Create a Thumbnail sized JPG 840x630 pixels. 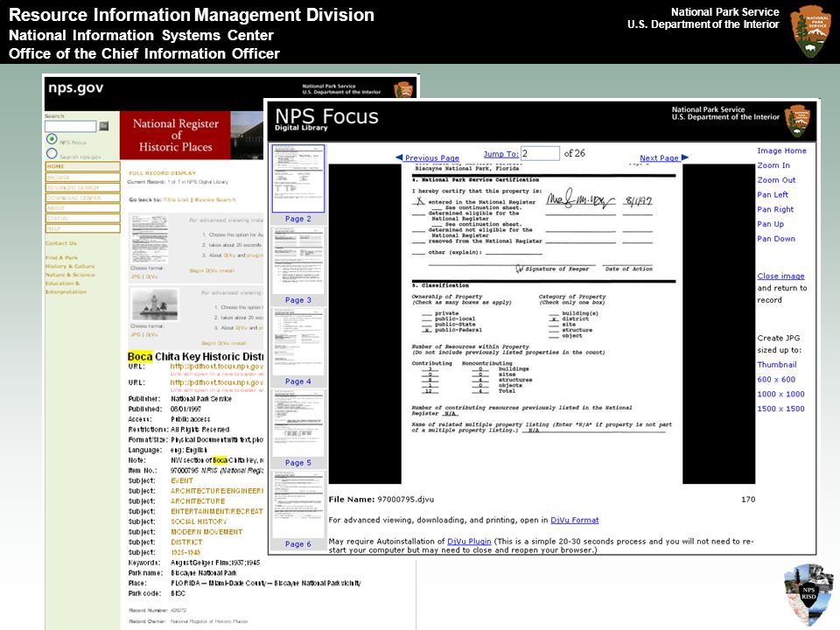click(x=777, y=365)
